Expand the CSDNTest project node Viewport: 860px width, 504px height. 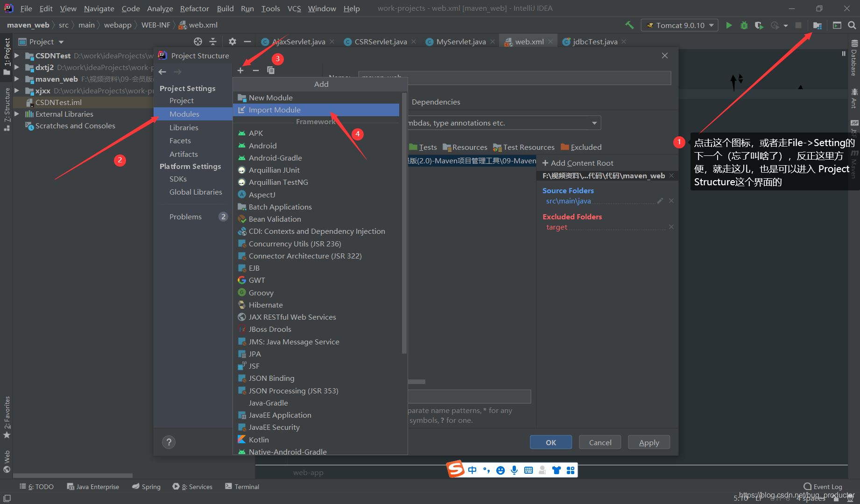coord(17,56)
